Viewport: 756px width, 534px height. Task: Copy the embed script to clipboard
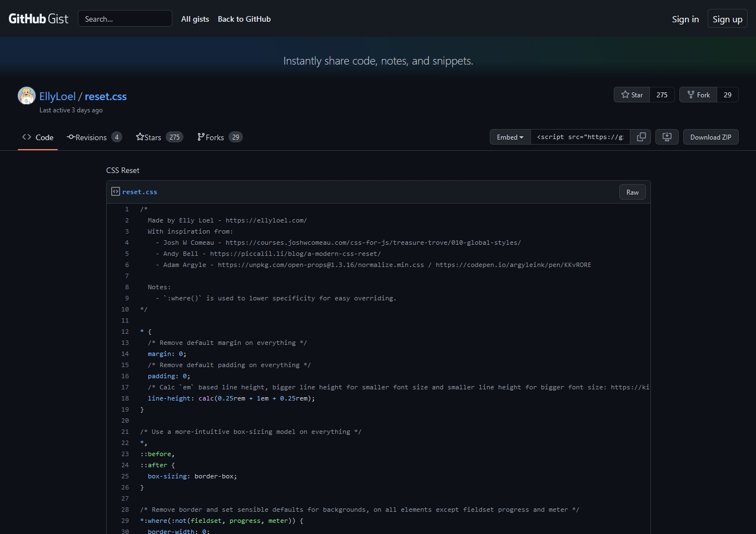click(x=641, y=137)
